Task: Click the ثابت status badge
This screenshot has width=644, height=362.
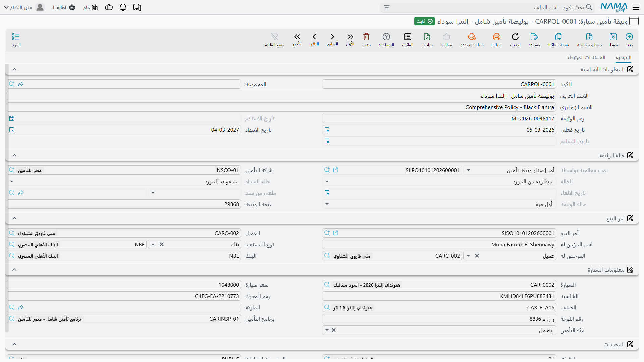Action: point(424,21)
